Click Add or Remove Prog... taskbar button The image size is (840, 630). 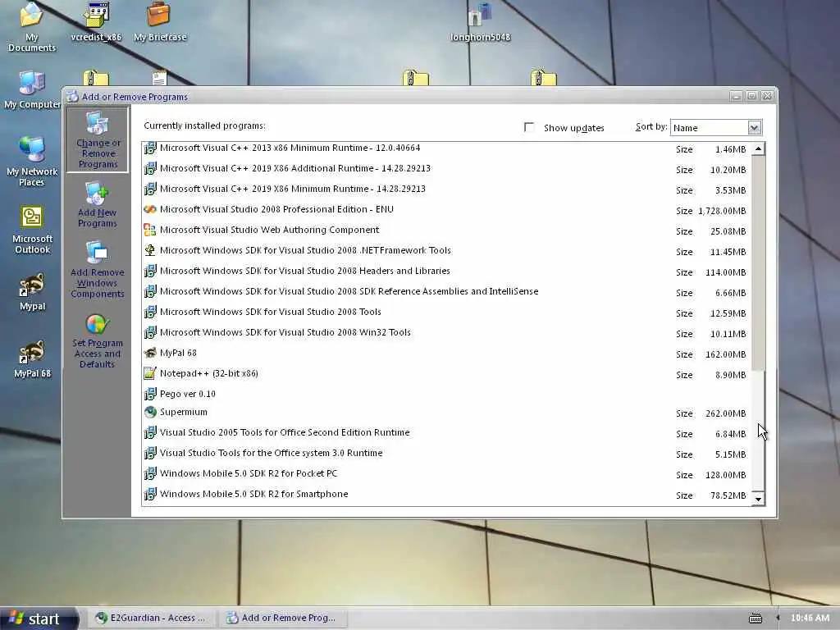282,619
